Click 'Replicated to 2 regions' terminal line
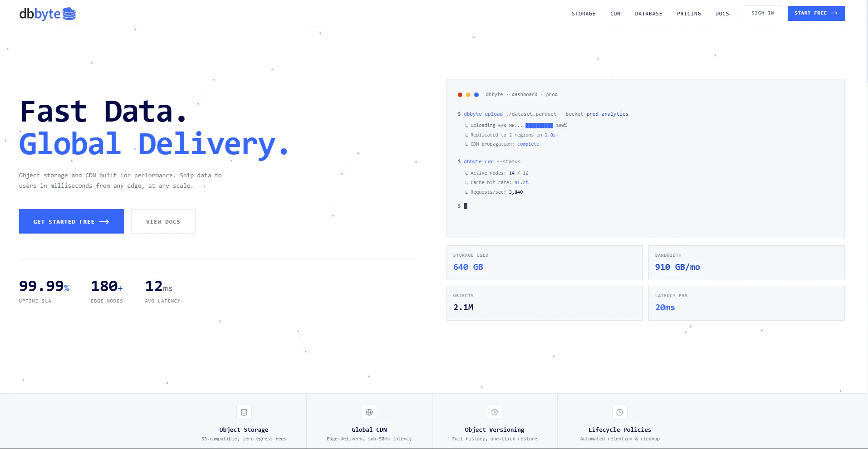The image size is (868, 449). (510, 135)
